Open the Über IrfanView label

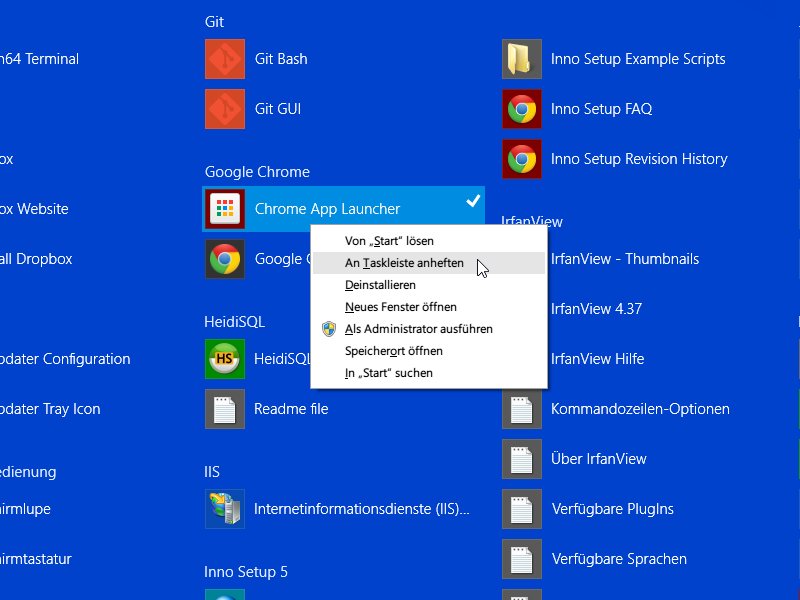click(x=599, y=459)
